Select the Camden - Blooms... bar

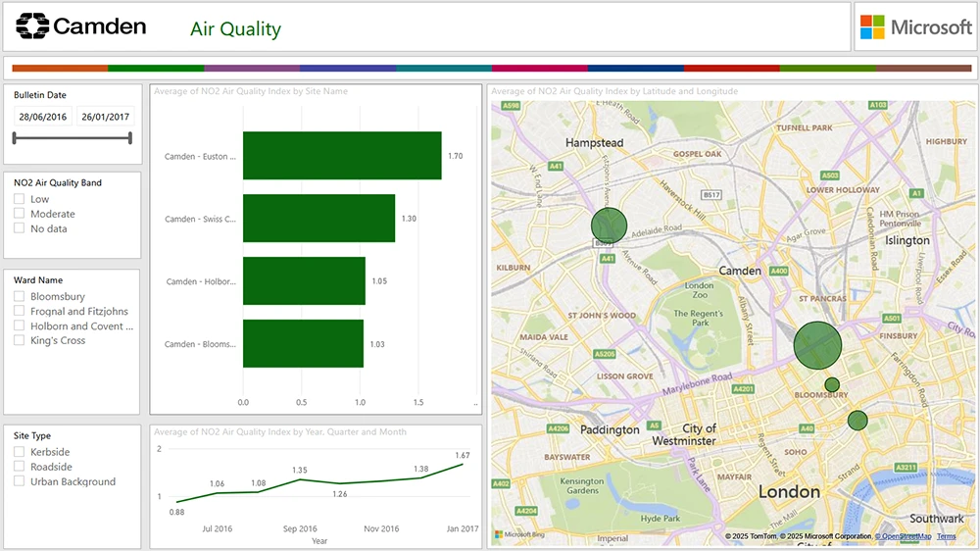303,343
